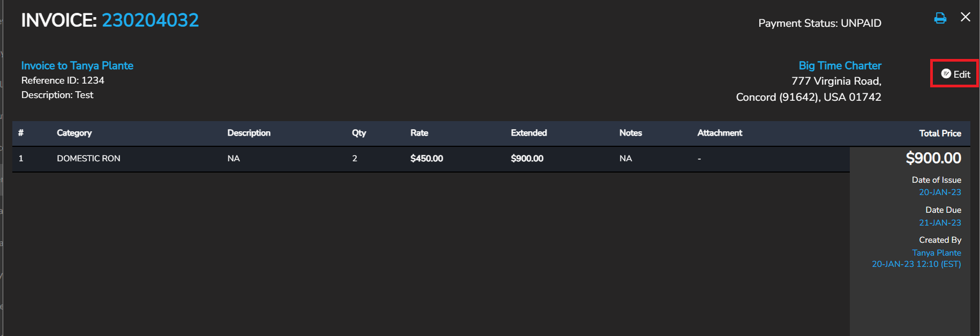This screenshot has height=336, width=980.
Task: Click the Date Due 21-JAN-23 value
Action: pos(940,223)
